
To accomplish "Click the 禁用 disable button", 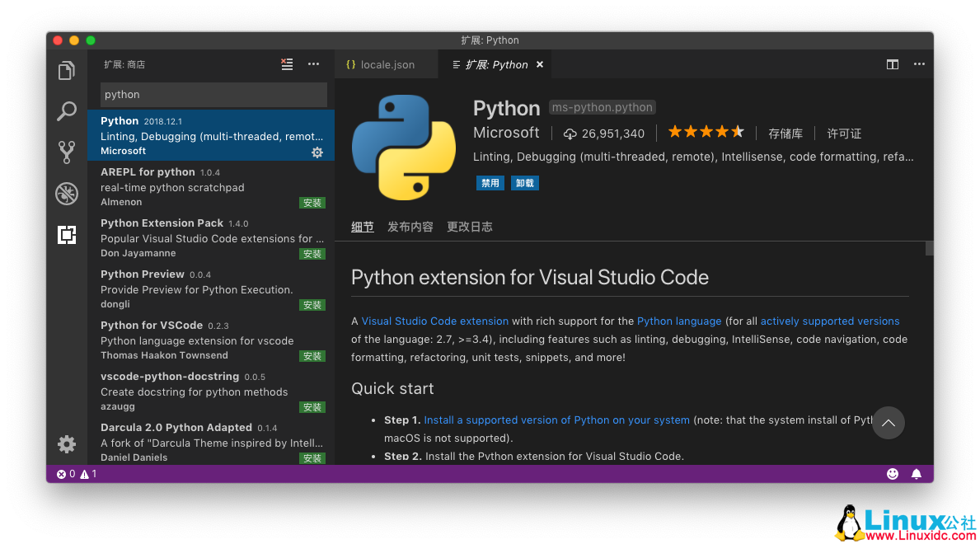I will click(x=490, y=183).
